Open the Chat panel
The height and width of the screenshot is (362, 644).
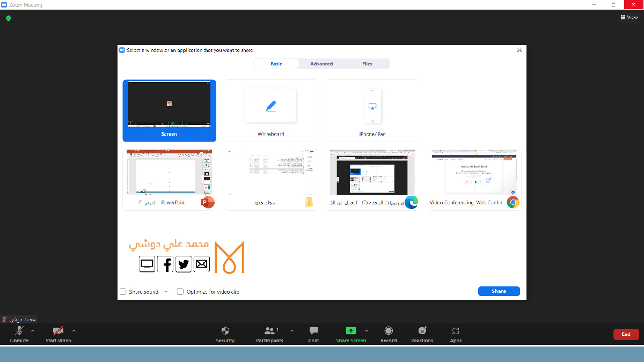tap(314, 331)
